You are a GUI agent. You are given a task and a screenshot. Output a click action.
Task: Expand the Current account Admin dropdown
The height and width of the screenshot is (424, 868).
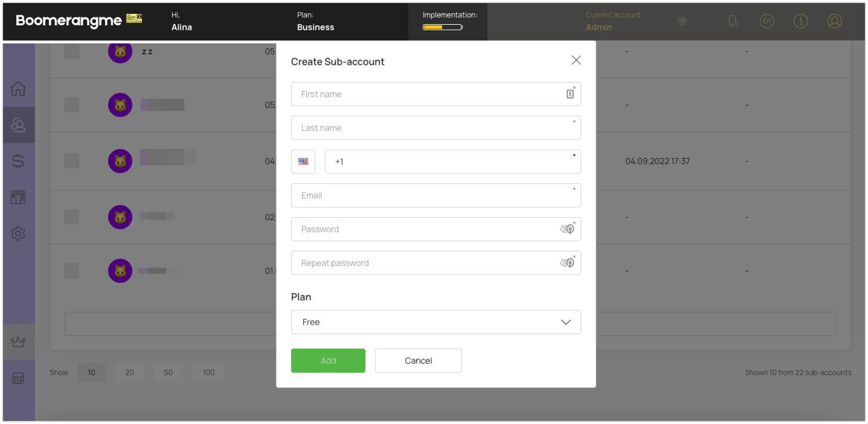[682, 21]
